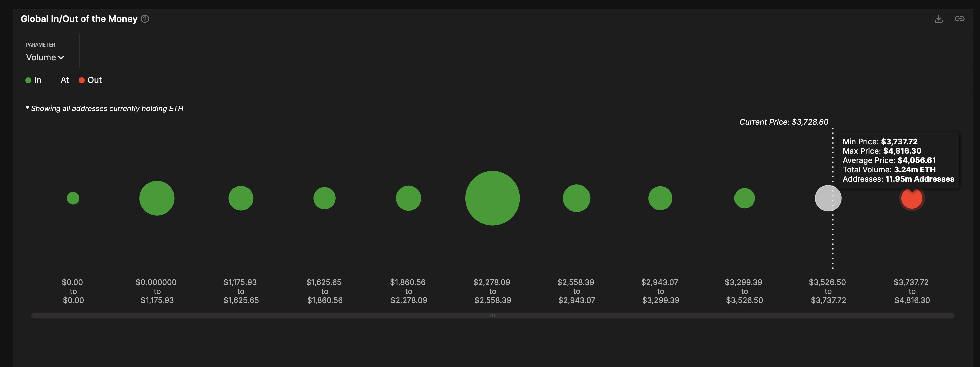This screenshot has width=980, height=367.
Task: Click the Global In/Out of the Money title
Action: pyautogui.click(x=79, y=19)
